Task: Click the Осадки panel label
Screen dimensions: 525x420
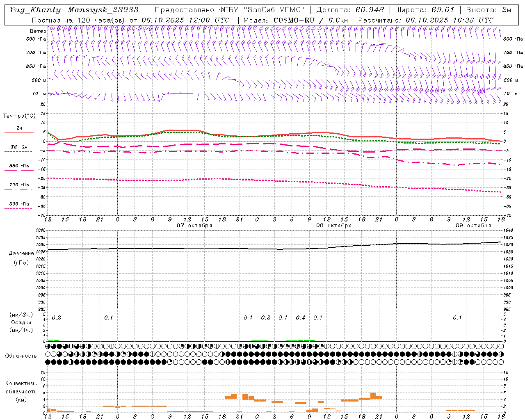Action: (x=21, y=322)
